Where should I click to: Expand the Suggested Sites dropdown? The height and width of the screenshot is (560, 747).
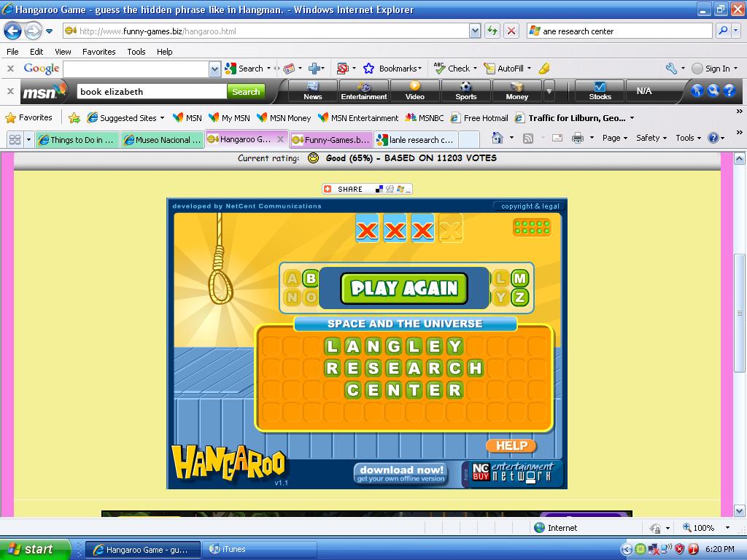pyautogui.click(x=162, y=118)
